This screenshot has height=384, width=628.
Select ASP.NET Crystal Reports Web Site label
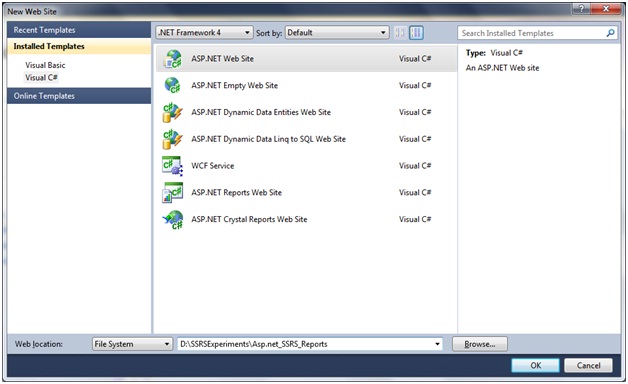pos(249,219)
